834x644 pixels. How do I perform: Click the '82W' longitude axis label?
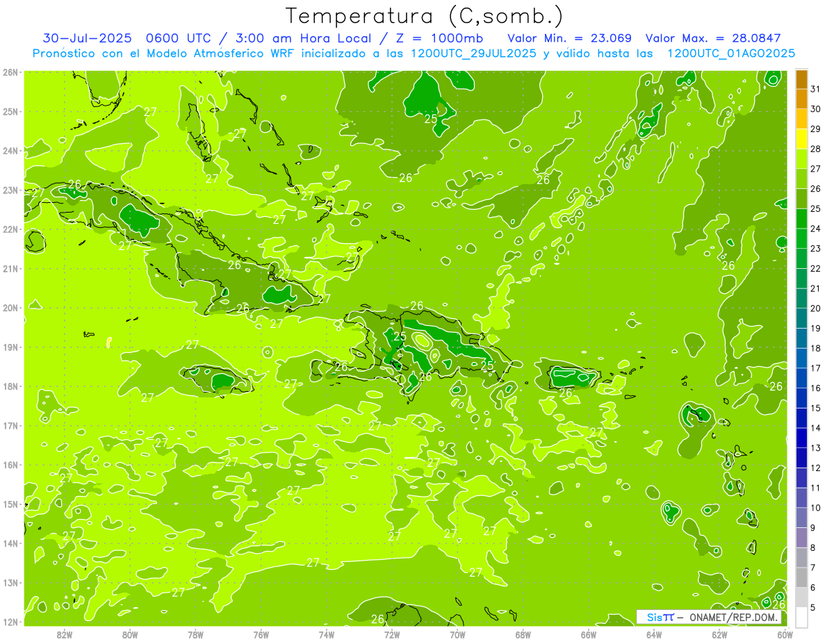65,634
